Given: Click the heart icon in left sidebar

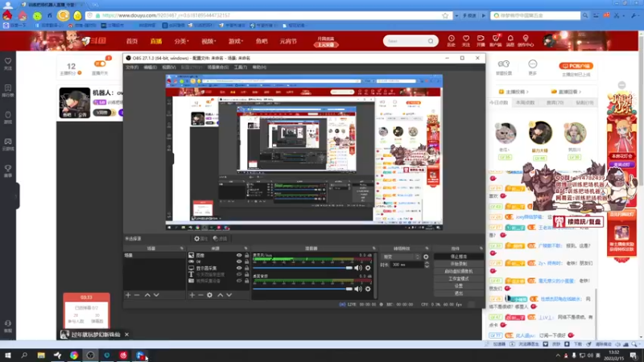Looking at the screenshot, I should (8, 64).
